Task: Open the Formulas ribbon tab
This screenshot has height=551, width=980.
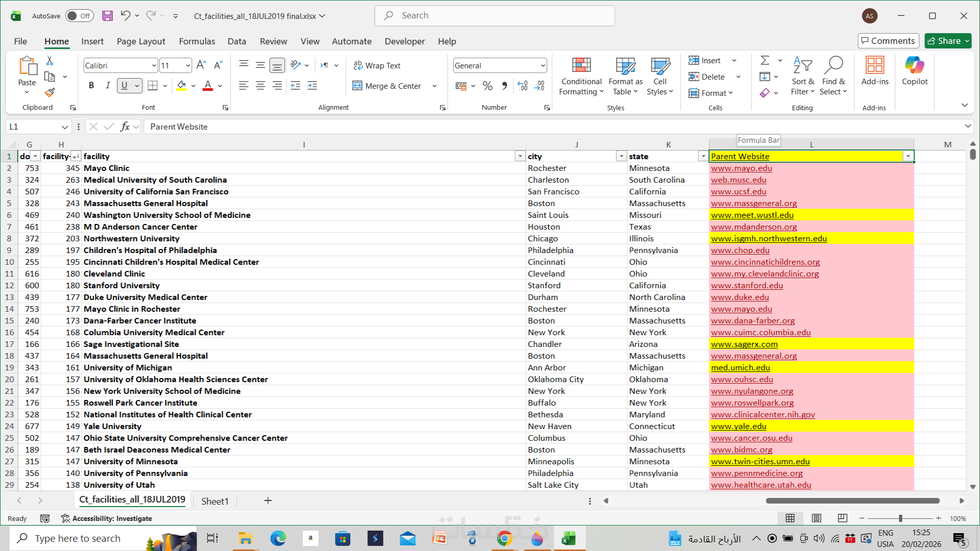Action: pyautogui.click(x=197, y=41)
